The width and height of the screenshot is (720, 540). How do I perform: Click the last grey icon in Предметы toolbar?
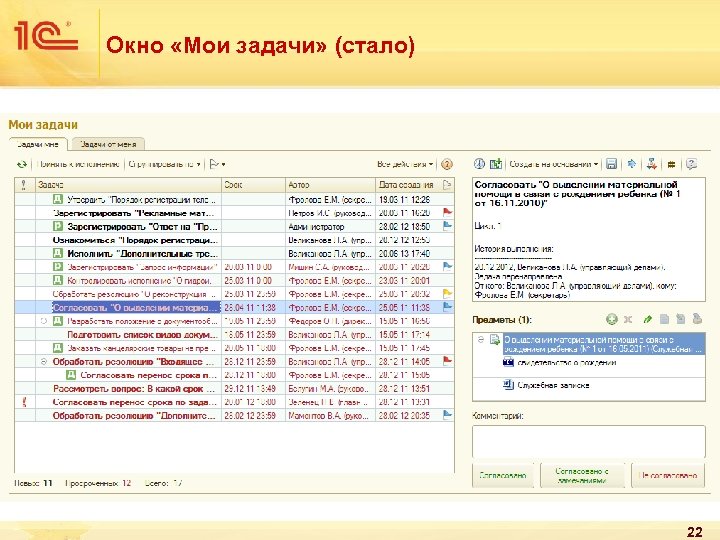(x=697, y=319)
